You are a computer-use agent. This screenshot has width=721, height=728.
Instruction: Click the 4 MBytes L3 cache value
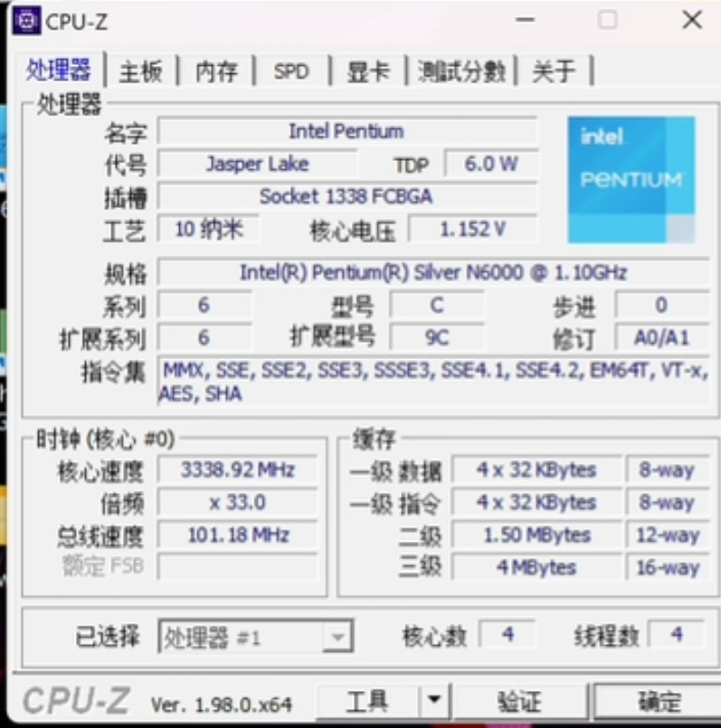536,567
